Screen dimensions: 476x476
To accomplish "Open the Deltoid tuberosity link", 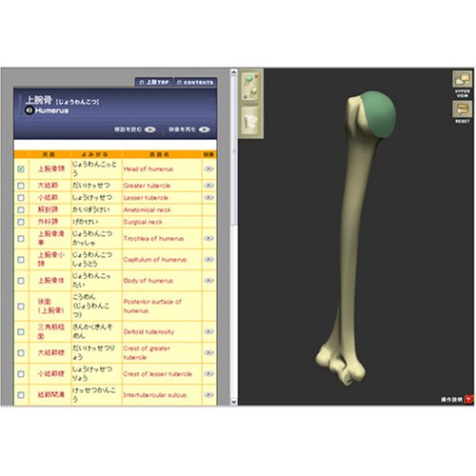I will pos(149,331).
